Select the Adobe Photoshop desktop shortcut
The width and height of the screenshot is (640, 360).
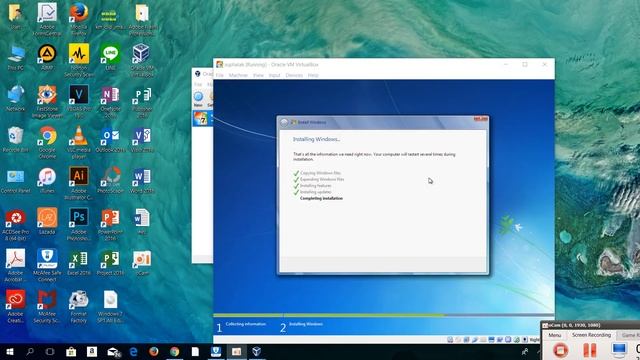pos(78,224)
